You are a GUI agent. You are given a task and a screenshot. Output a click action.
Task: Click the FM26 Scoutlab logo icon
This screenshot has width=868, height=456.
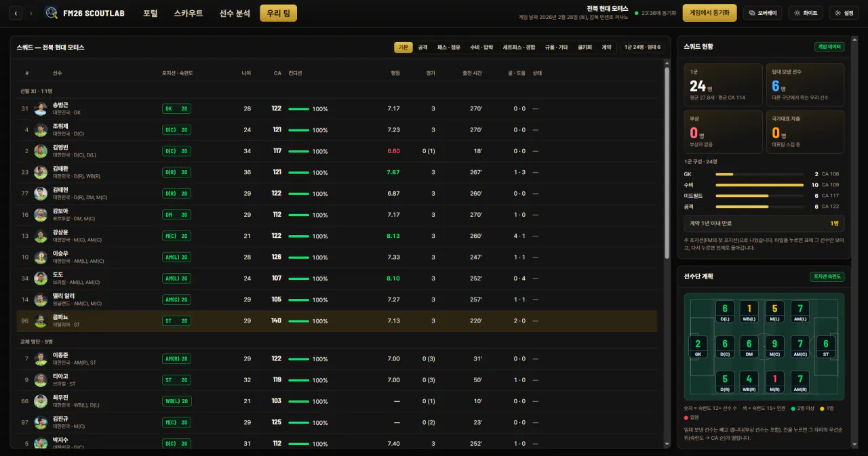(x=52, y=13)
